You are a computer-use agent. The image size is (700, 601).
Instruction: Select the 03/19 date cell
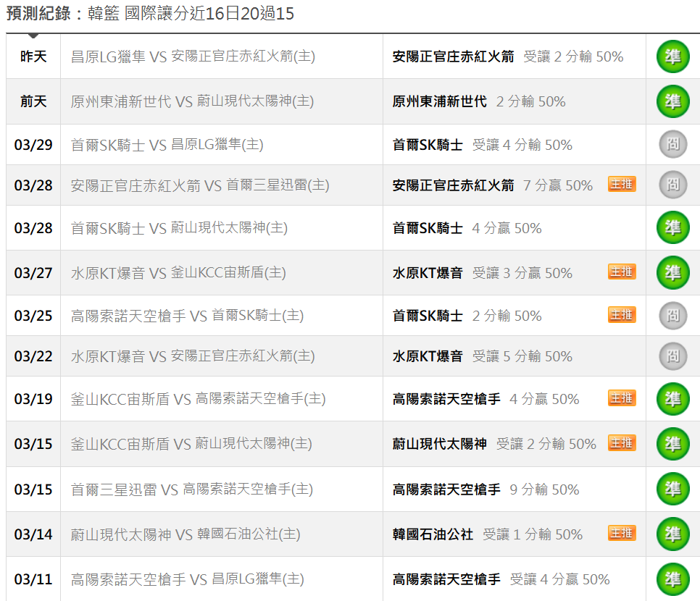tap(33, 399)
